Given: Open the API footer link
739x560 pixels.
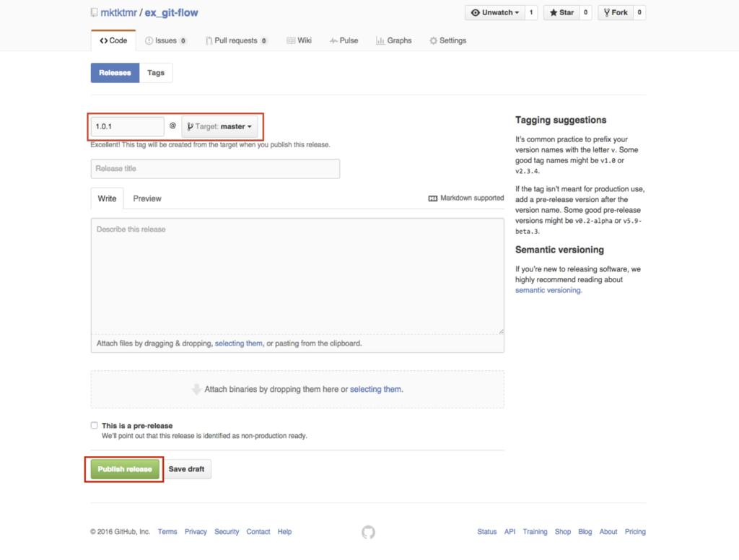Looking at the screenshot, I should pyautogui.click(x=510, y=532).
